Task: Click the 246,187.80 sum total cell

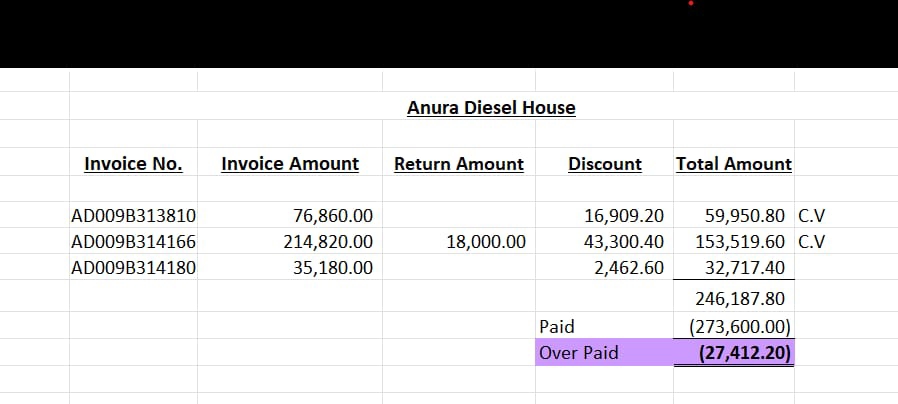Action: click(739, 298)
